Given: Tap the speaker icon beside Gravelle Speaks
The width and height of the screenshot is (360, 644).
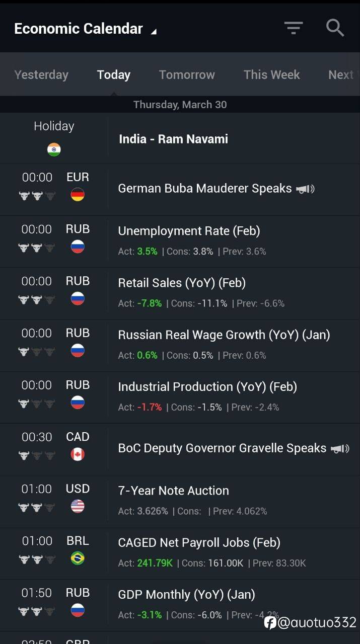Looking at the screenshot, I should (x=340, y=448).
